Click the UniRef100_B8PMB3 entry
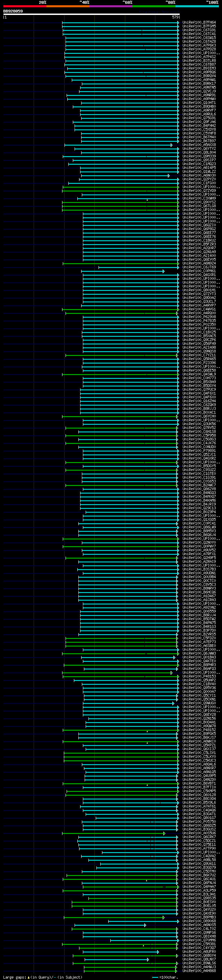Viewport: 222px width, 980px height. [199, 917]
